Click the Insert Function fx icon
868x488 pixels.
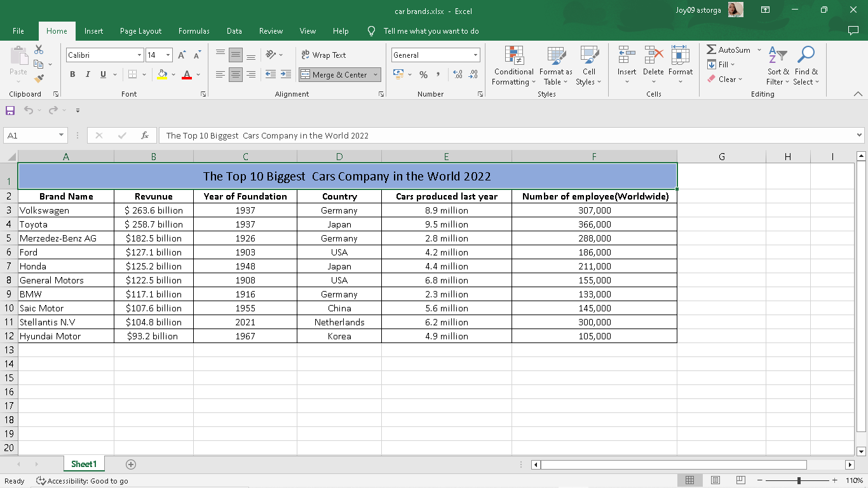point(145,135)
